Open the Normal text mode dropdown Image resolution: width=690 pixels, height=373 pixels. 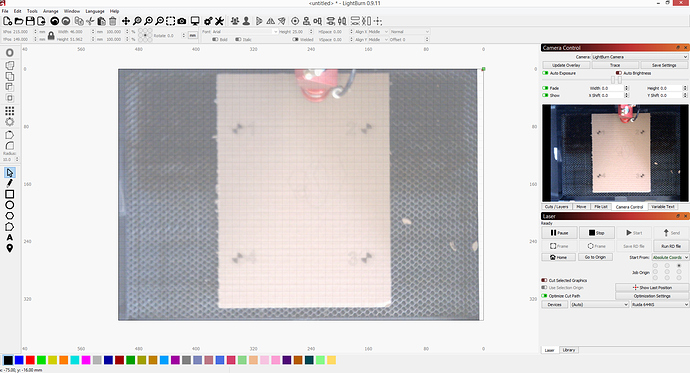click(409, 32)
